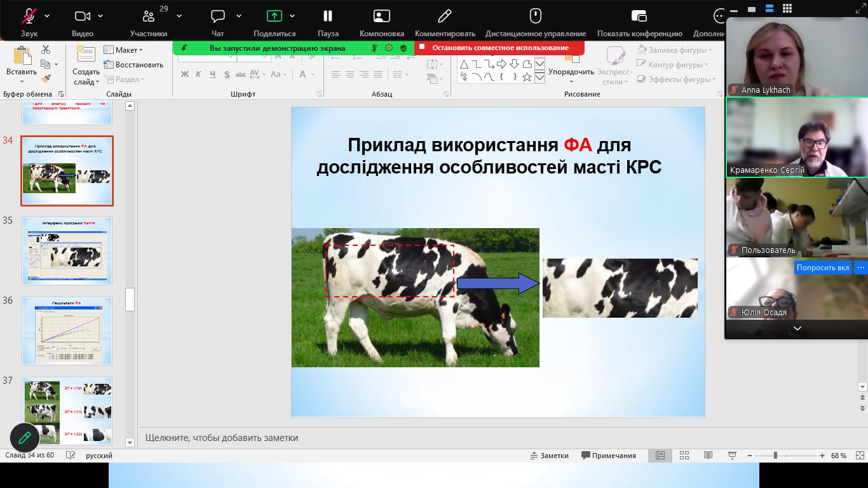Open the Zoom Chat panel

click(218, 16)
